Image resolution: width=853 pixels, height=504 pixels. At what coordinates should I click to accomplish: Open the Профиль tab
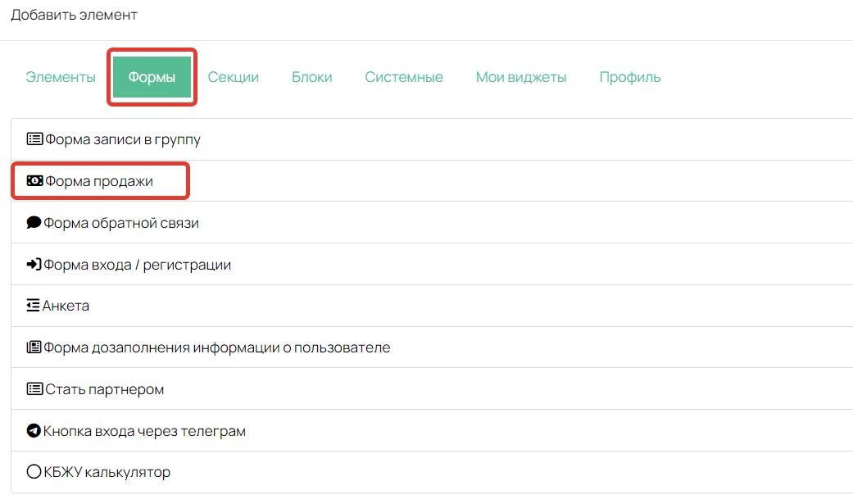point(630,77)
